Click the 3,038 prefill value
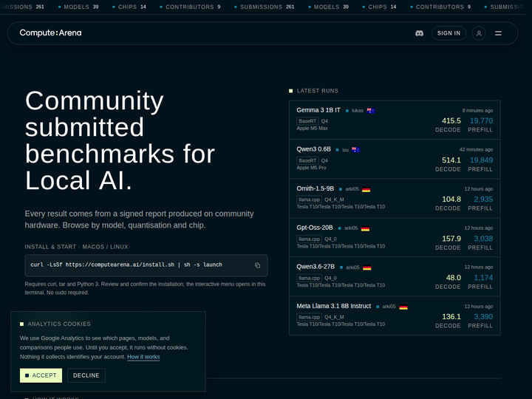 tap(483, 239)
